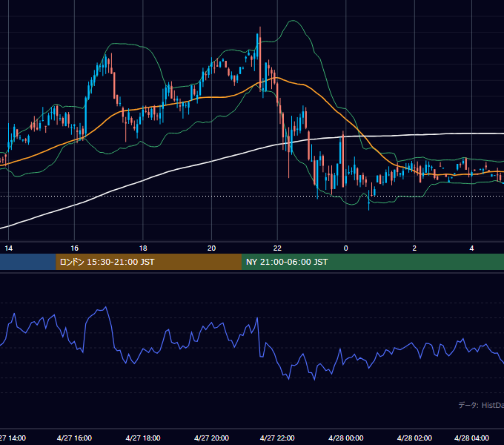This screenshot has height=445, width=504.
Task: Click the 4/27 14:00 time label
Action: click(x=13, y=438)
